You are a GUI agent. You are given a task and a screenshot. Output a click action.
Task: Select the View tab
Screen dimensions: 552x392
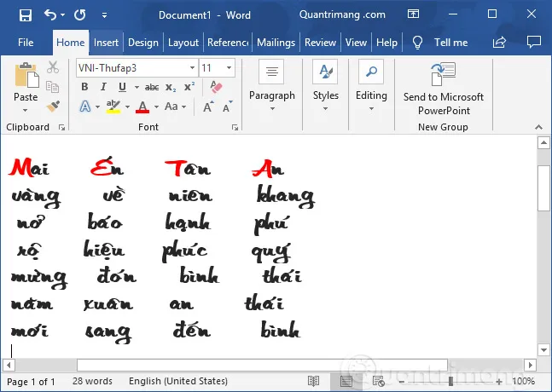tap(356, 43)
